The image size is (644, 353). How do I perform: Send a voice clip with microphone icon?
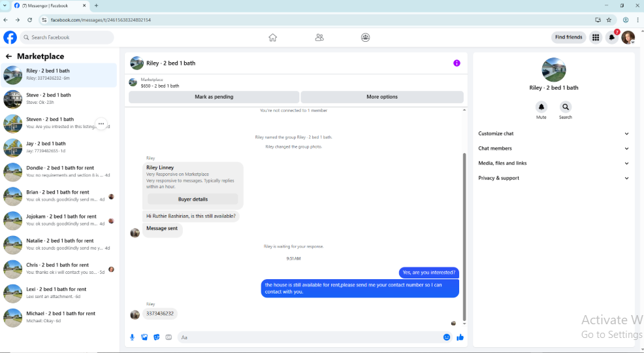132,337
